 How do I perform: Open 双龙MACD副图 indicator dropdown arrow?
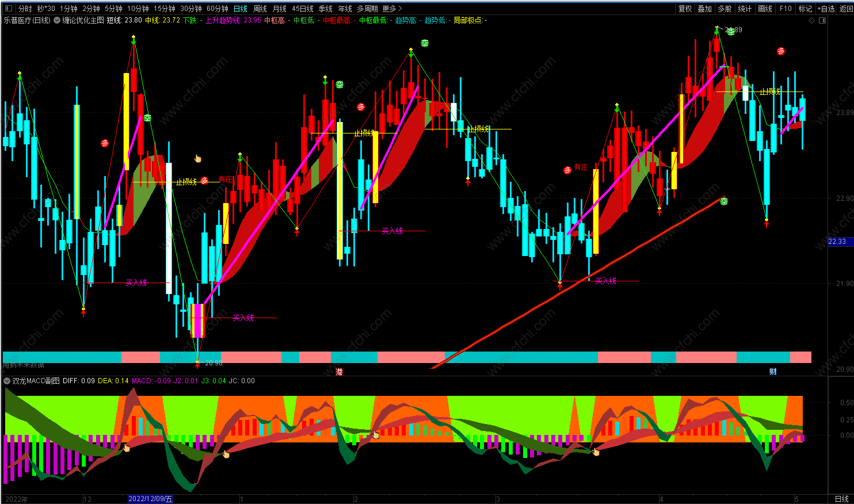pos(7,381)
